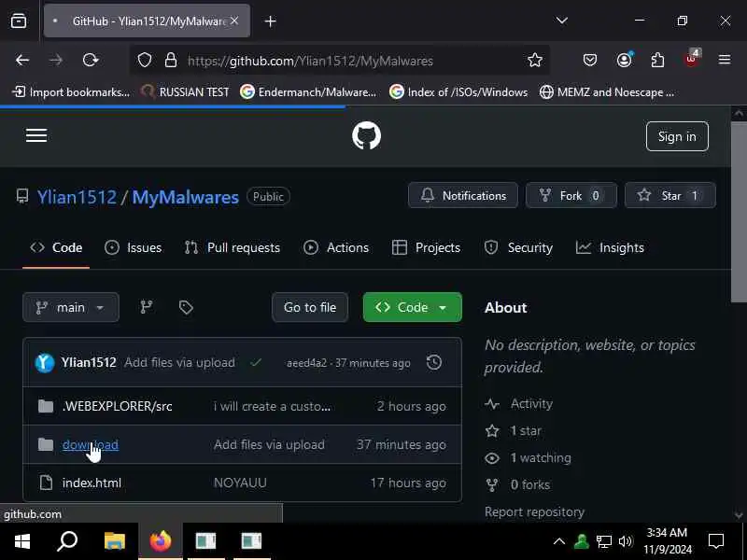The image size is (747, 560).
Task: Open index.html file
Action: coord(92,483)
